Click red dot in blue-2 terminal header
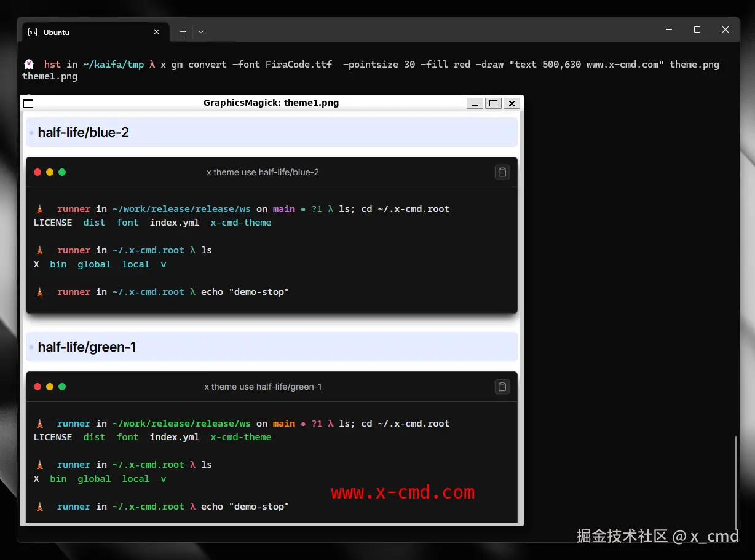 point(38,172)
